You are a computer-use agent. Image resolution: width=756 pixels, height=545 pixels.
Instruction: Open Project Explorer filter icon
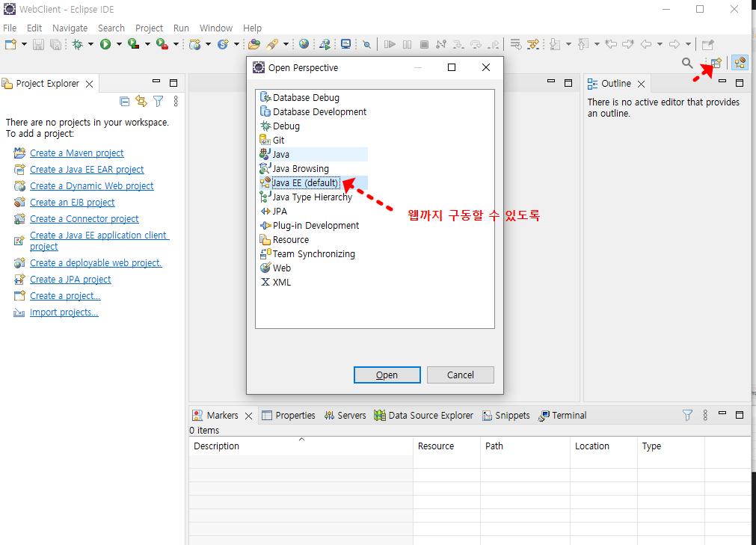[x=158, y=101]
